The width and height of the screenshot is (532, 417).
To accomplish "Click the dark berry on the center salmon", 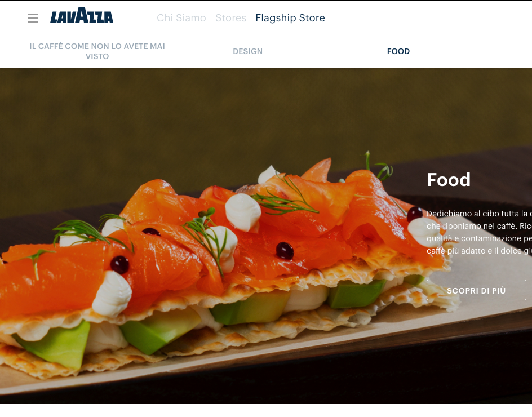I will [x=285, y=251].
